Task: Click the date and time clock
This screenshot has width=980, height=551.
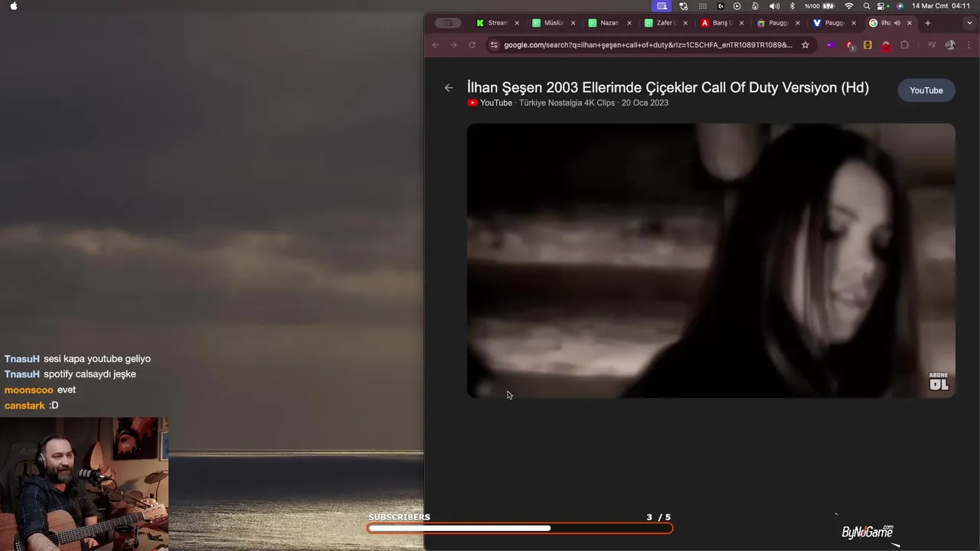Action: click(x=941, y=6)
